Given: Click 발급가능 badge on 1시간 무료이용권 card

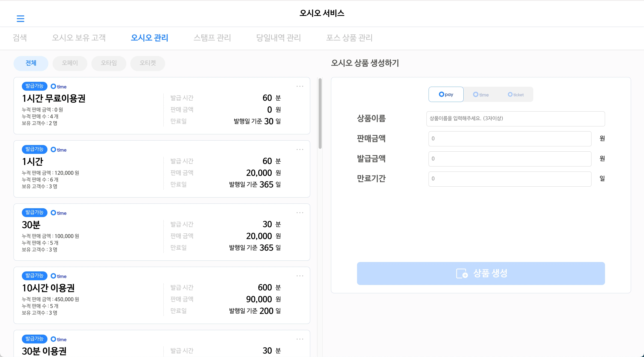Looking at the screenshot, I should point(34,86).
